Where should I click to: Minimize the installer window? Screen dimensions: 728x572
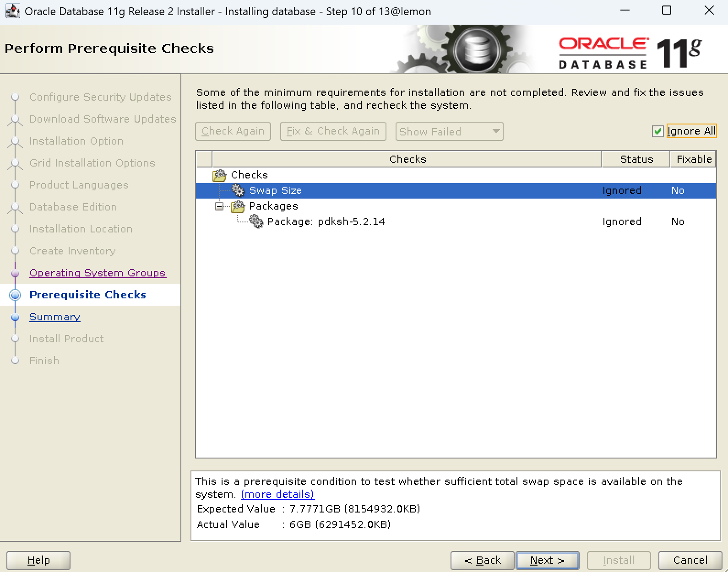tap(625, 11)
